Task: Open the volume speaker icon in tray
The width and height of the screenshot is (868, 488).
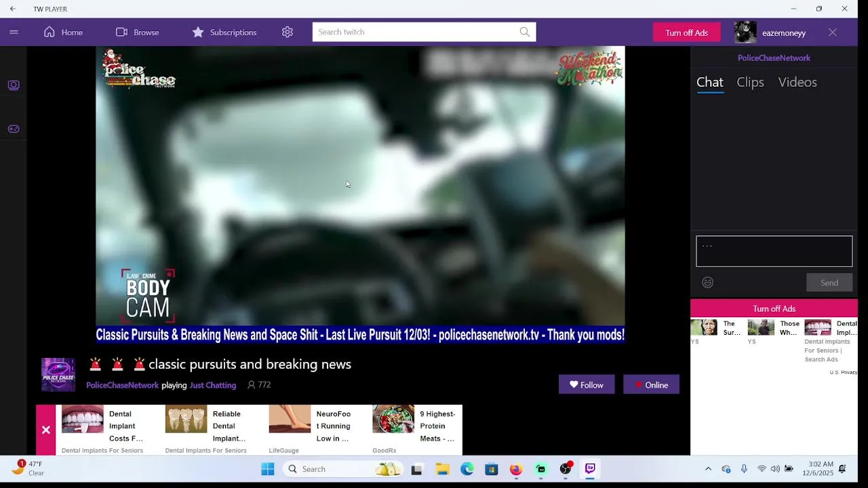Action: [x=775, y=469]
